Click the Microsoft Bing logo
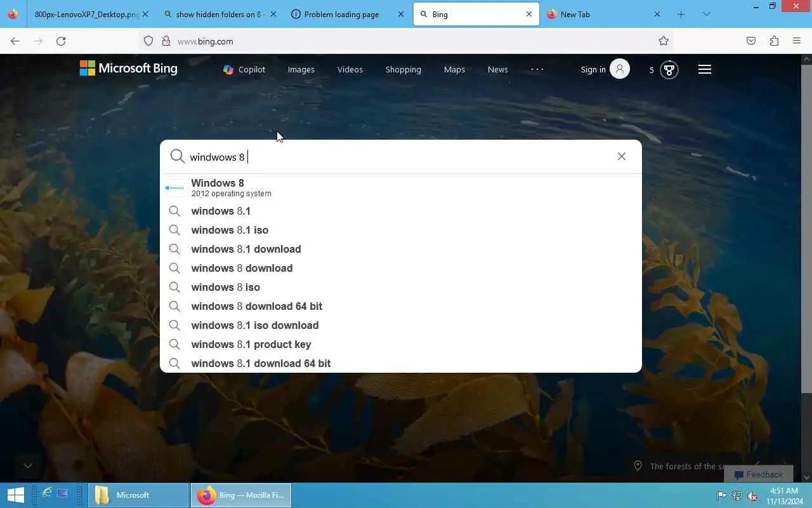Screen dimensions: 812x508 pyautogui.click(x=129, y=69)
